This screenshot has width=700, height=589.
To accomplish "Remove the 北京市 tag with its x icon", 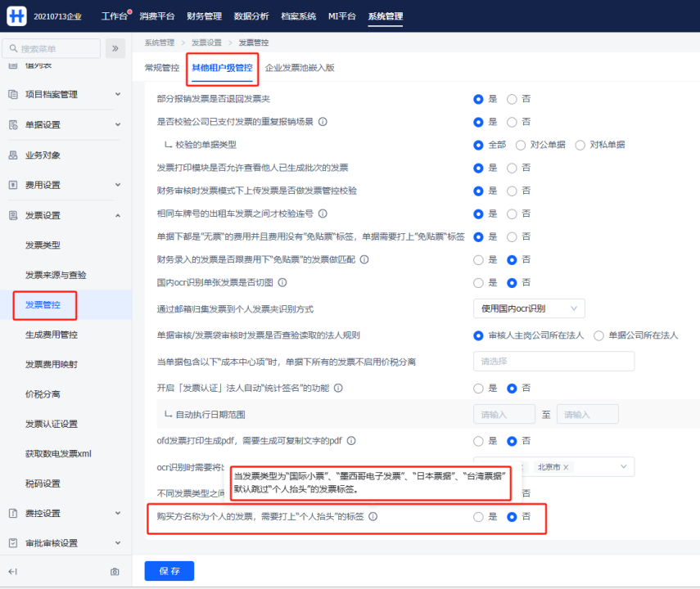I will [566, 467].
